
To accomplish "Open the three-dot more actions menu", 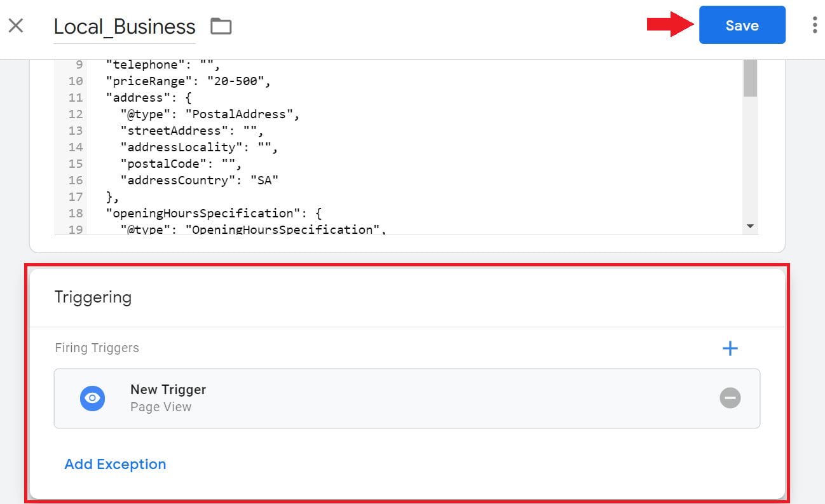I will 814,25.
